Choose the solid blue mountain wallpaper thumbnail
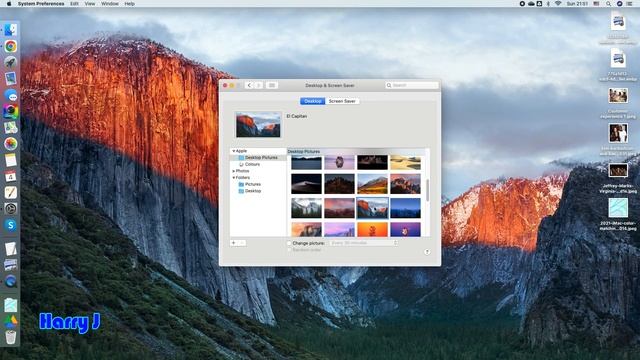 pyautogui.click(x=405, y=208)
